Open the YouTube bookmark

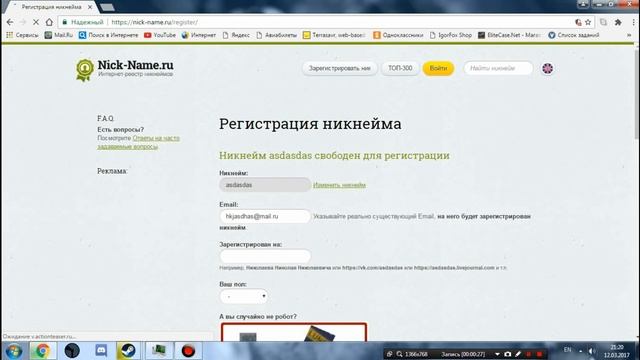(x=160, y=35)
